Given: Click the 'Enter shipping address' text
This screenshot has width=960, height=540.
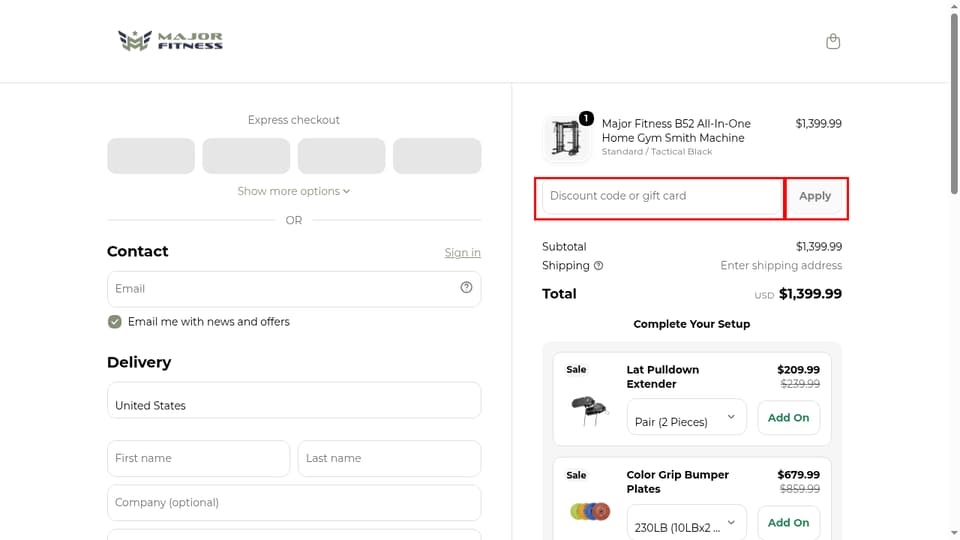Looking at the screenshot, I should pyautogui.click(x=781, y=265).
